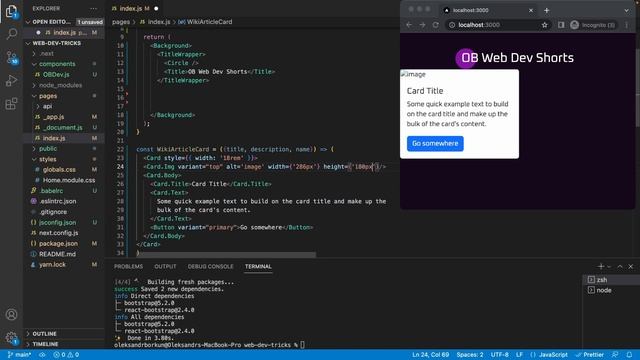This screenshot has width=640, height=360.
Task: Open the Search view in activity bar
Action: (x=11, y=33)
